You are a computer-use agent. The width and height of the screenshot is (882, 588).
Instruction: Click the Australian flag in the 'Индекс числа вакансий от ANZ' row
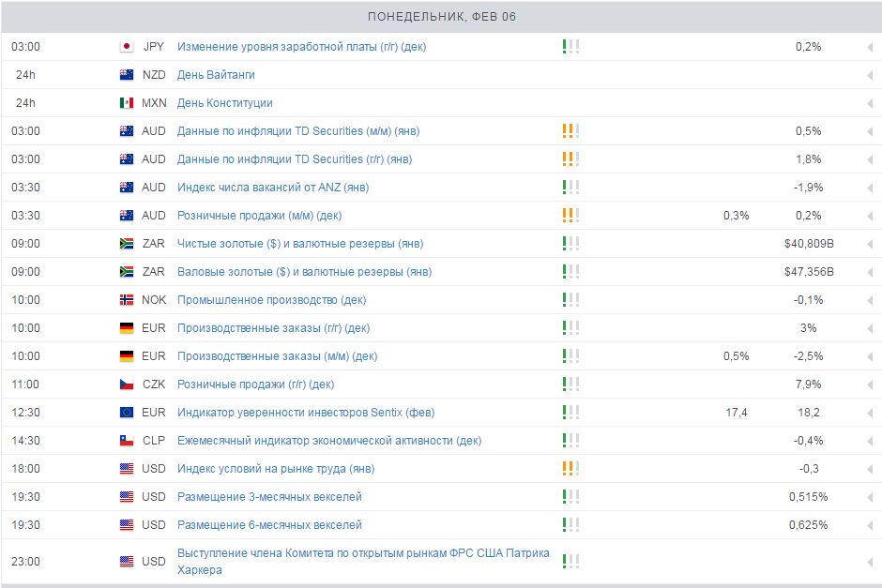[127, 188]
